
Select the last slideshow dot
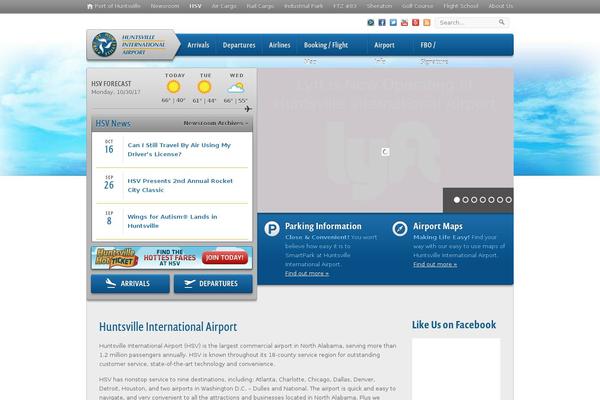(x=508, y=199)
